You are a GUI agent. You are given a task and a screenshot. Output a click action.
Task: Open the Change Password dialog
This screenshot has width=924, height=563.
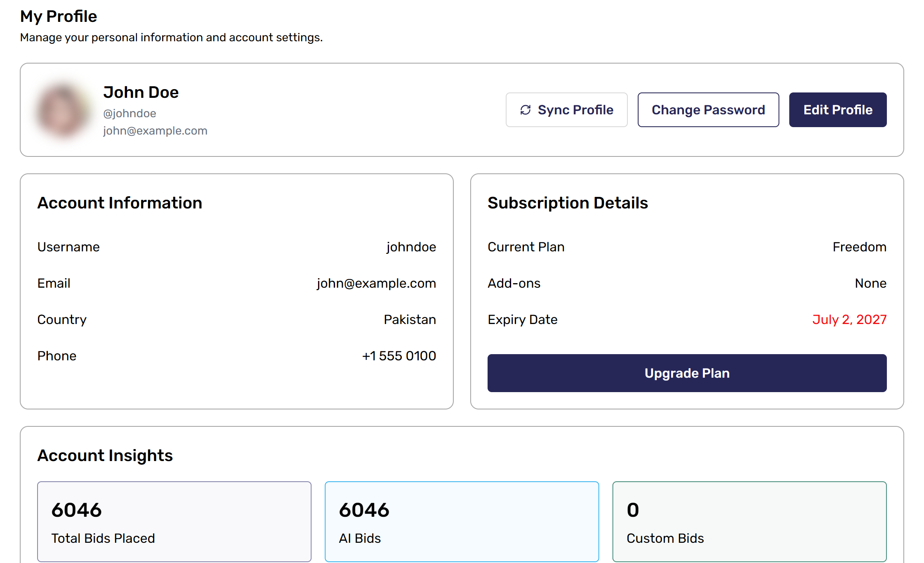[x=708, y=110]
